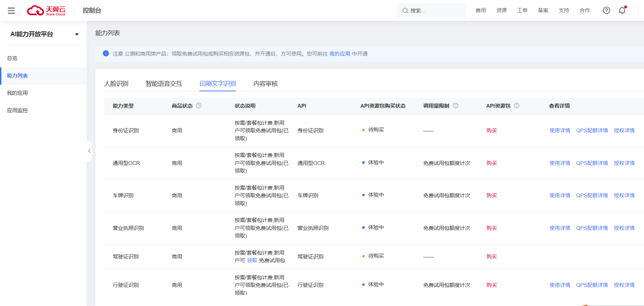Open 授权详情 for 行驶证识别
644x306 pixels.
(x=624, y=285)
